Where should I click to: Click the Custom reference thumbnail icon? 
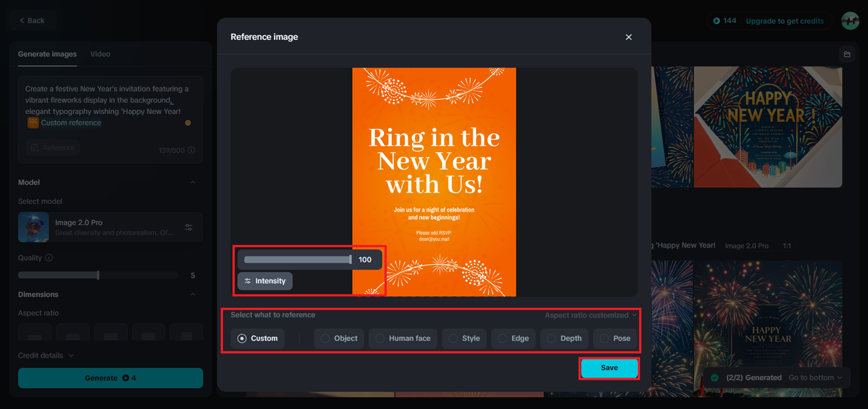click(x=33, y=123)
